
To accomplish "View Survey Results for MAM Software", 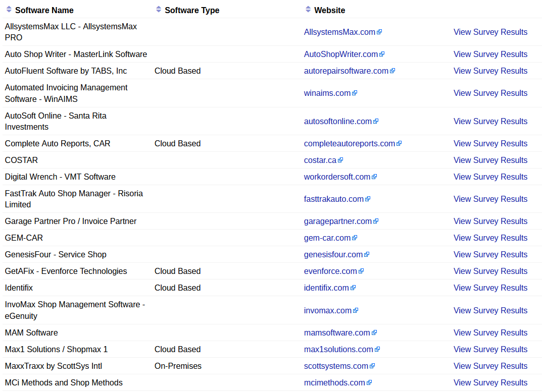I will click(490, 332).
